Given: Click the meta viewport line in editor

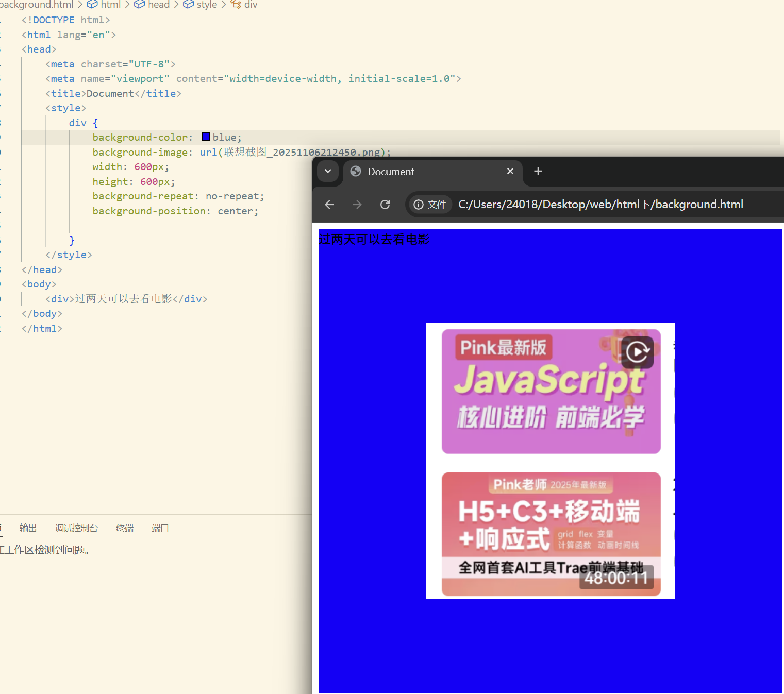Looking at the screenshot, I should pos(253,79).
